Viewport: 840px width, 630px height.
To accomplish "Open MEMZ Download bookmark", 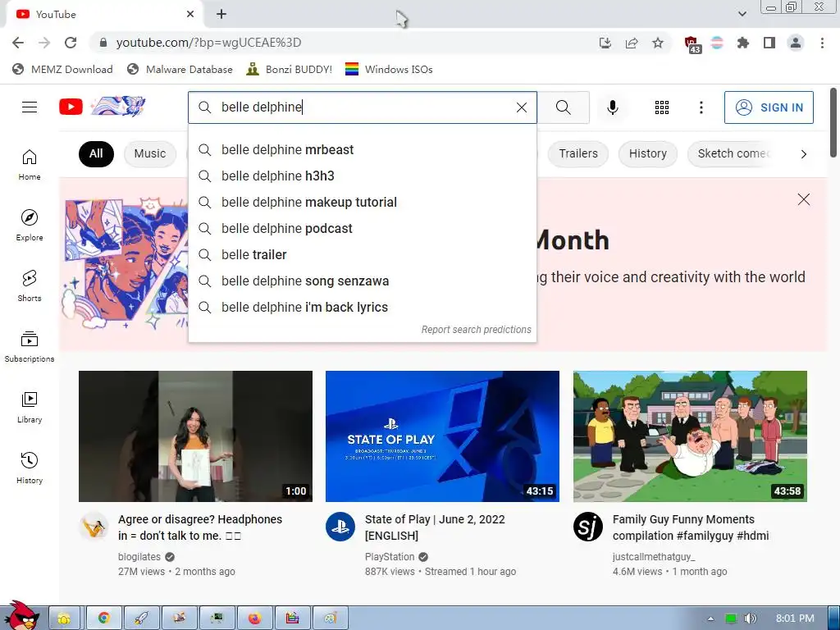I will (x=62, y=69).
